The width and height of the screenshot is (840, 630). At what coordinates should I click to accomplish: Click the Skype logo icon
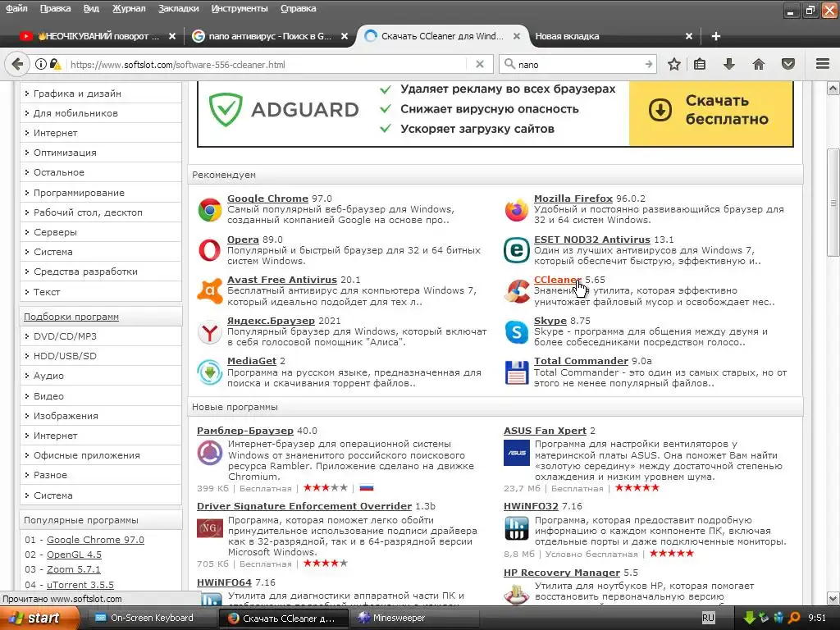517,332
